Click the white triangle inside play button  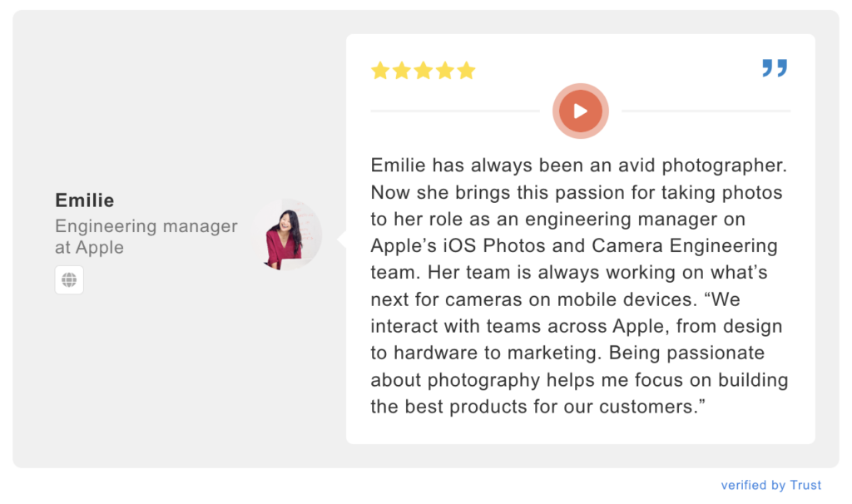(x=581, y=111)
